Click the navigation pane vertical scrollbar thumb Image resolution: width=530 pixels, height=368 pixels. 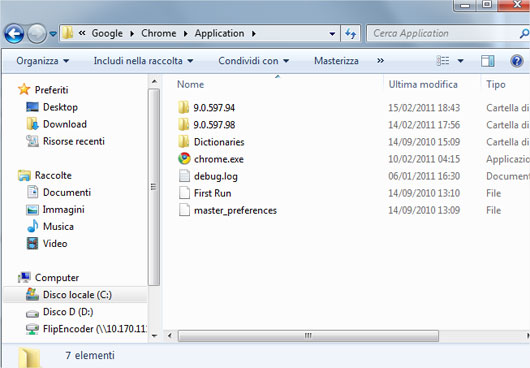point(154,187)
